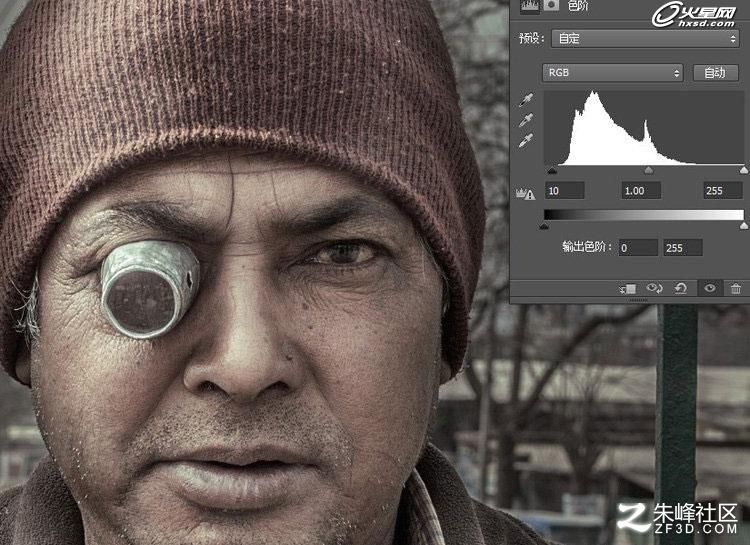Toggle clip adjustment to layer below icon
This screenshot has height=545, width=750.
[x=628, y=289]
